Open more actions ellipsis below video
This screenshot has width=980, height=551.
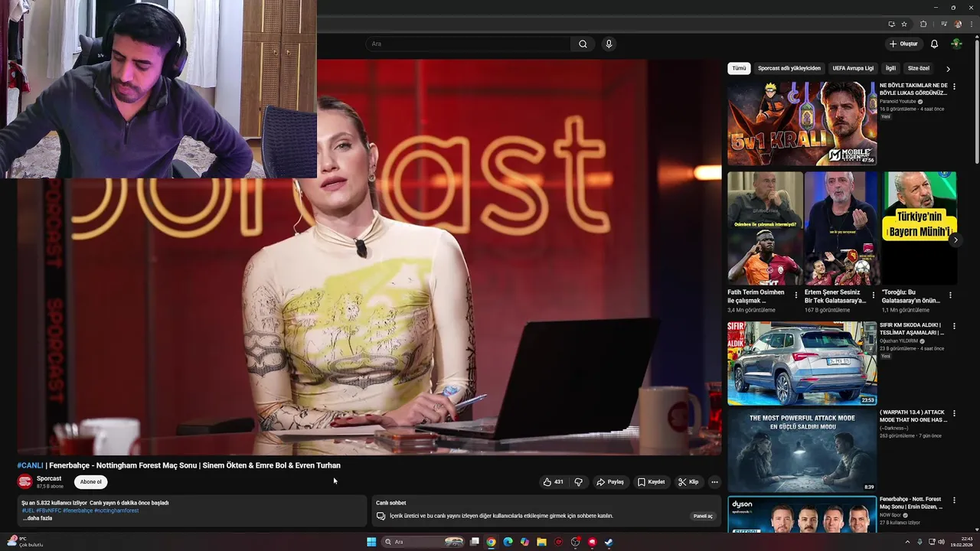click(x=714, y=482)
